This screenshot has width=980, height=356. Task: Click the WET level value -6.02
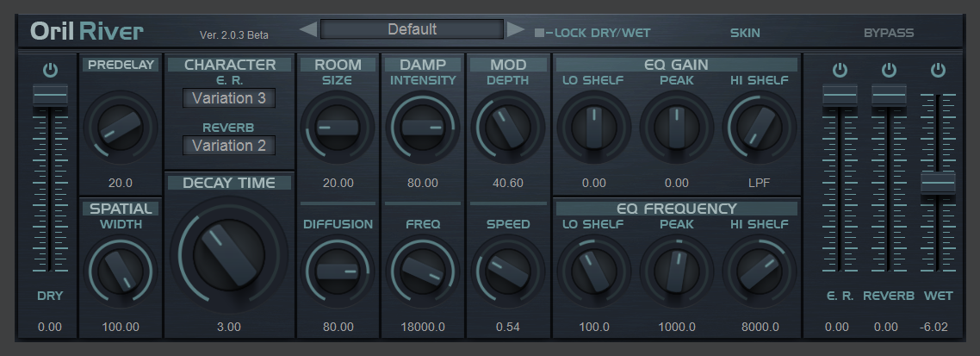coord(933,328)
